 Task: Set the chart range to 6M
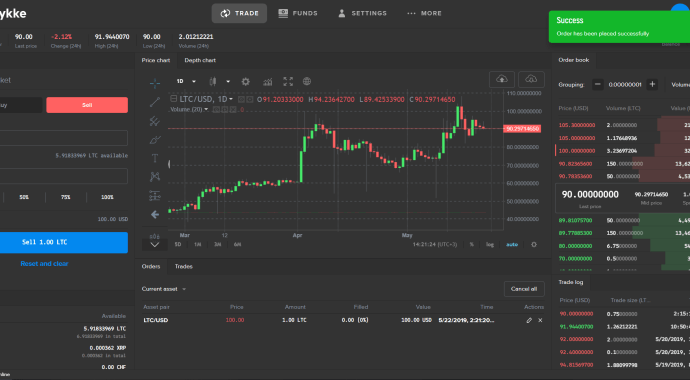237,245
